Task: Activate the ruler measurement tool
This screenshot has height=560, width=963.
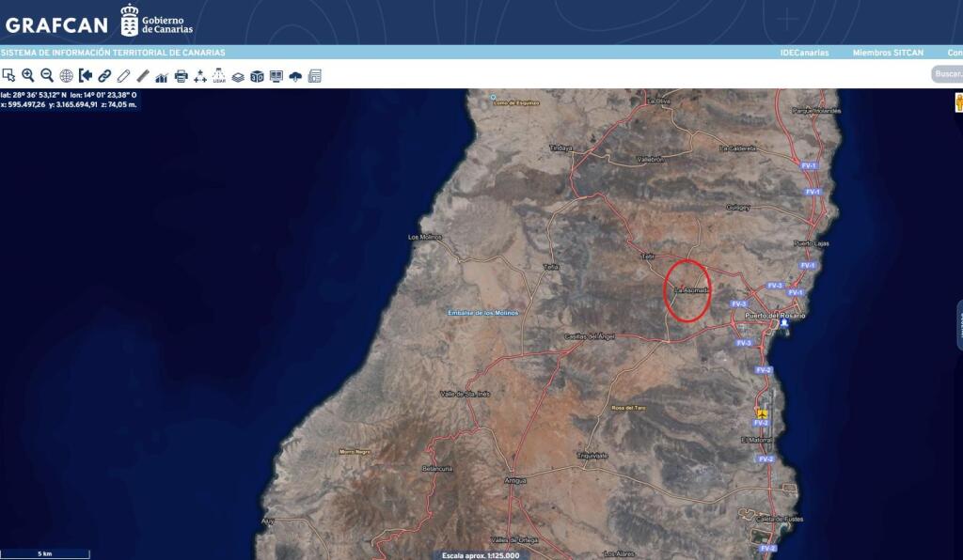Action: coord(143,76)
